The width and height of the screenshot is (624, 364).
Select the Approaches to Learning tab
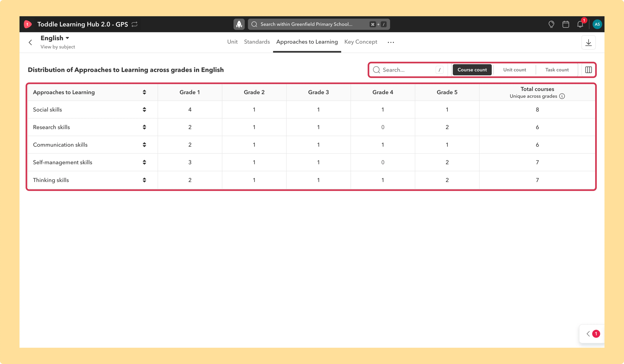pos(307,42)
